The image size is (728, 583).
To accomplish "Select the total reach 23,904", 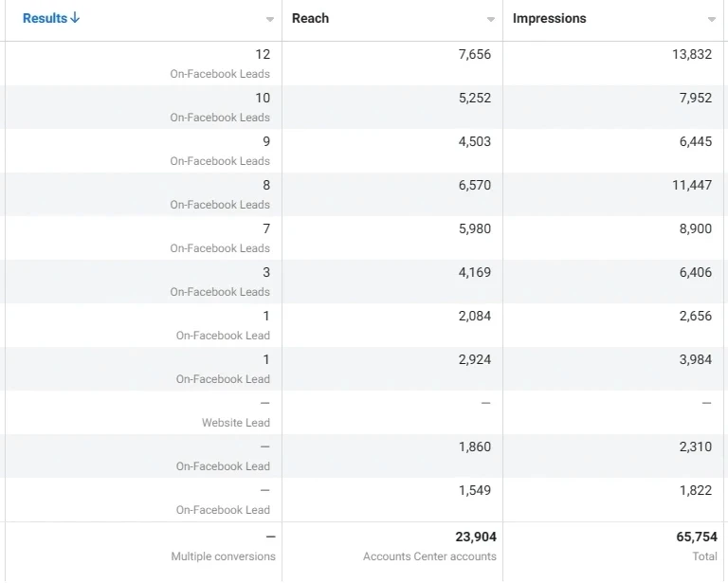I will 476,537.
